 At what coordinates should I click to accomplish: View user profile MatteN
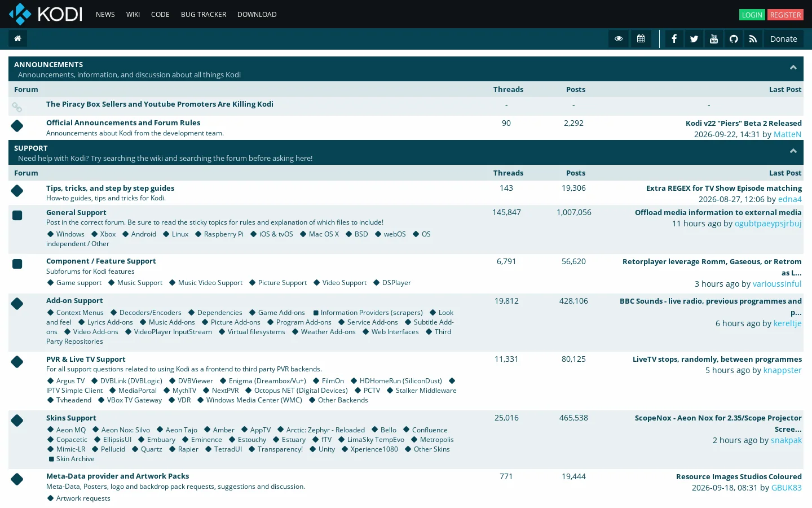tap(788, 134)
